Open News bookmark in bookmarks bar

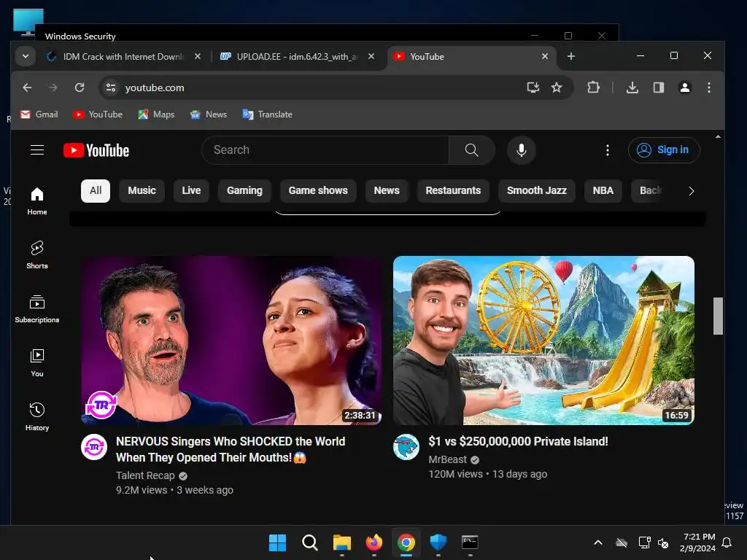click(x=209, y=114)
